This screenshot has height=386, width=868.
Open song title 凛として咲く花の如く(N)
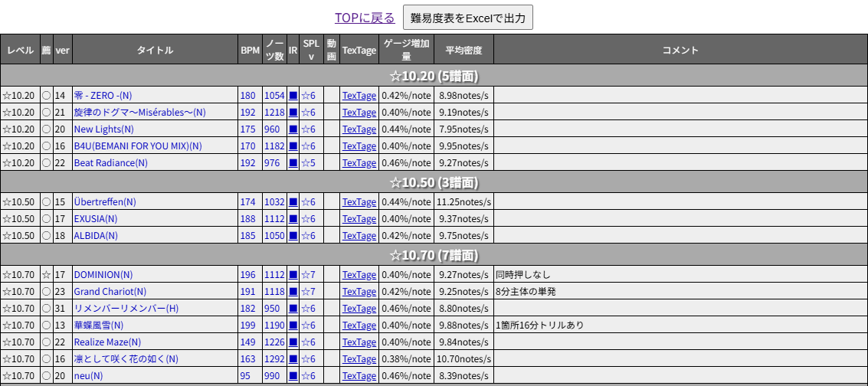pos(126,359)
